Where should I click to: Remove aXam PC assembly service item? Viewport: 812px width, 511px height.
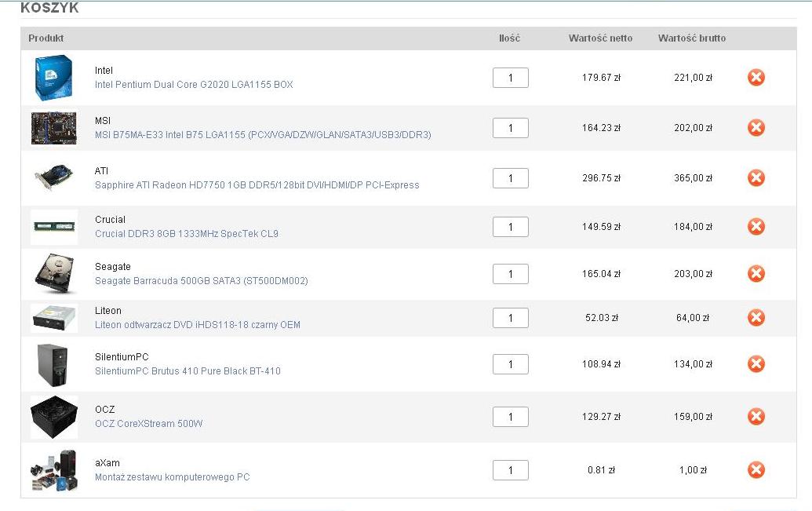pyautogui.click(x=756, y=470)
